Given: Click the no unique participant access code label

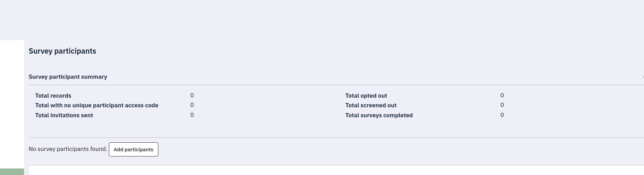Looking at the screenshot, I should click(97, 105).
